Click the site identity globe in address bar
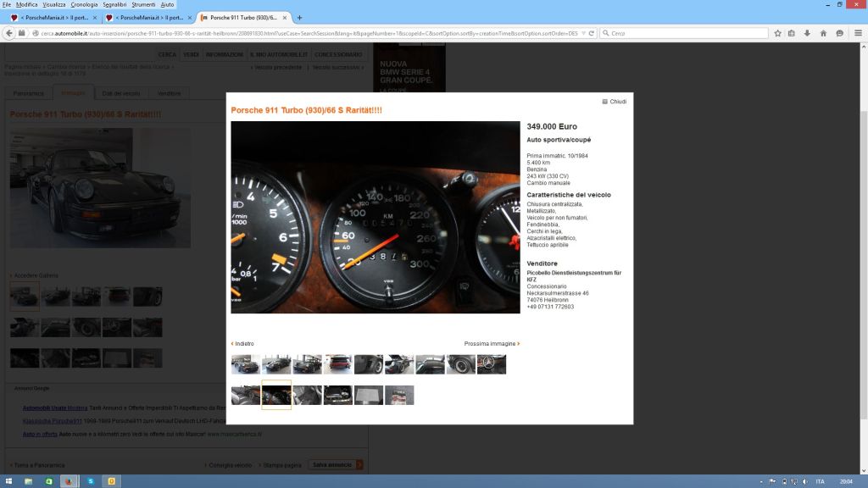The image size is (868, 488). pos(35,33)
